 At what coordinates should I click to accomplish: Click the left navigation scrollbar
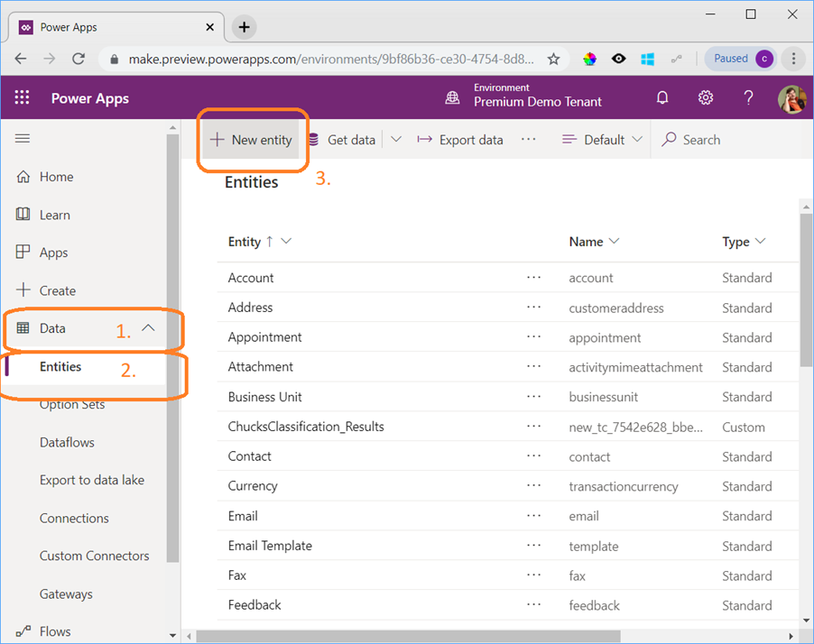pyautogui.click(x=173, y=347)
